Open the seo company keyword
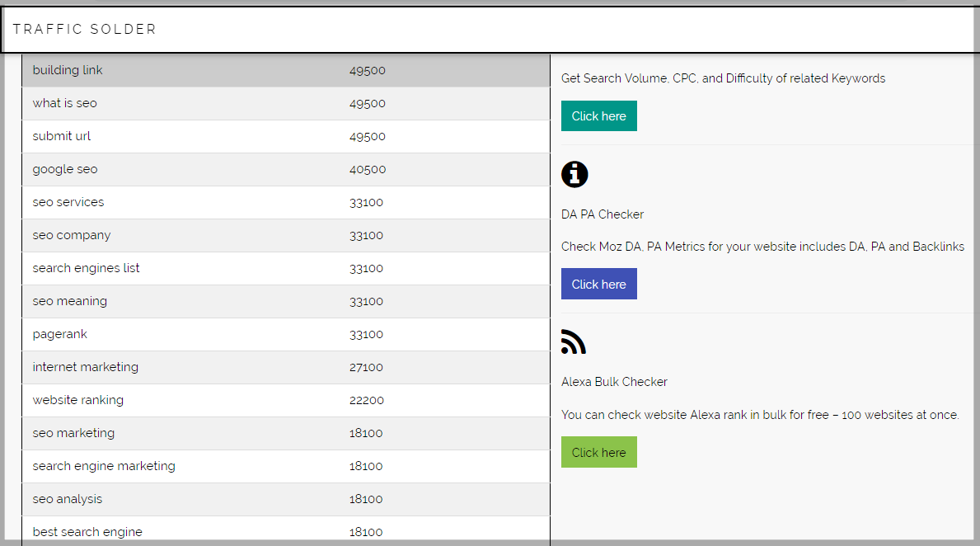Image resolution: width=980 pixels, height=546 pixels. 71,235
